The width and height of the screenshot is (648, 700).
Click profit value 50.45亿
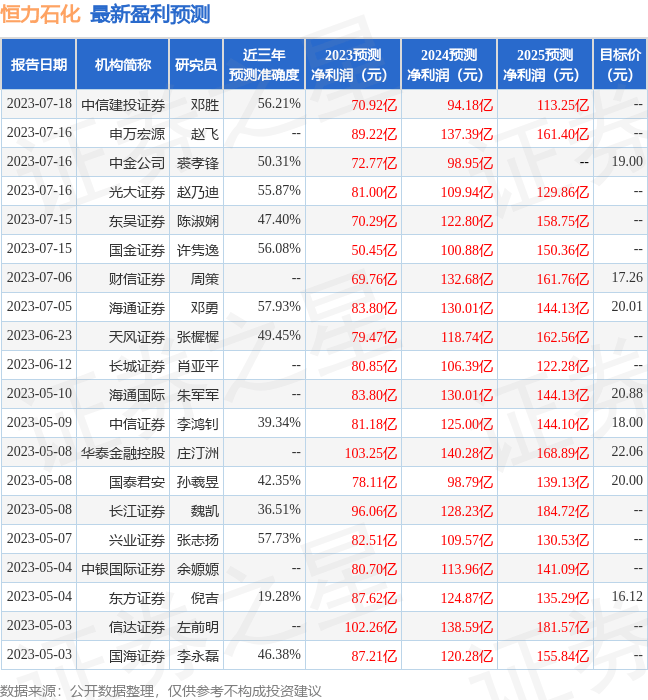(x=374, y=250)
